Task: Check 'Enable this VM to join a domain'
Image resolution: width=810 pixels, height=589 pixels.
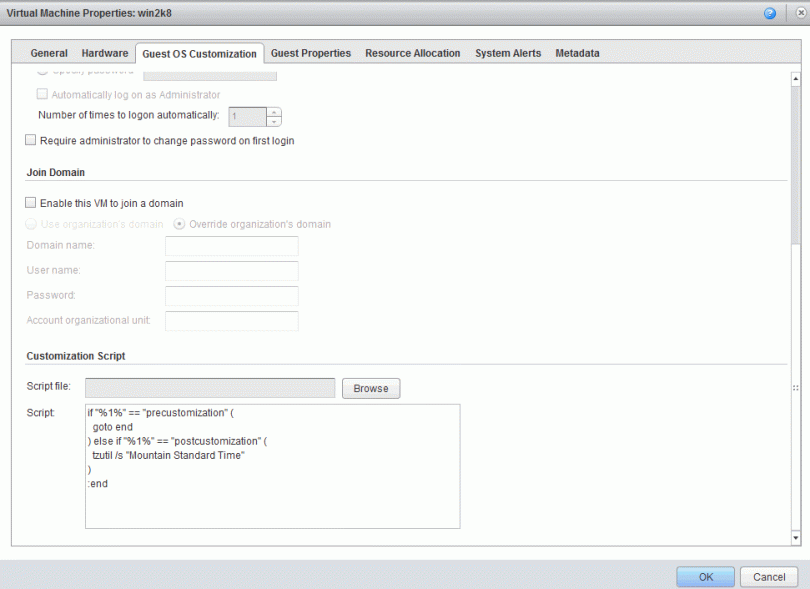Action: pyautogui.click(x=31, y=203)
